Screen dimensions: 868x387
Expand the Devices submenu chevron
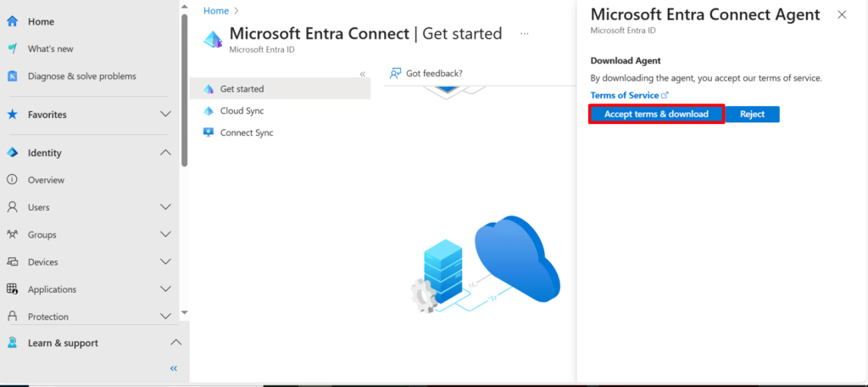[165, 261]
